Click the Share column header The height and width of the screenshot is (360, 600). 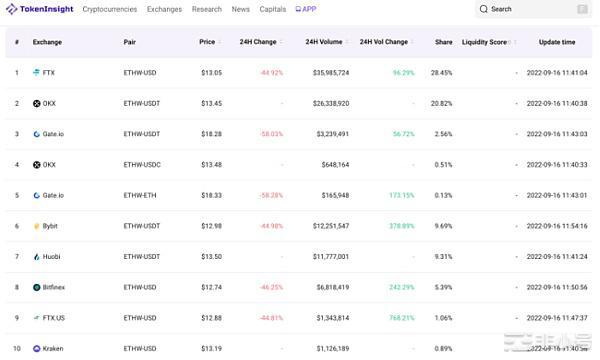[443, 42]
